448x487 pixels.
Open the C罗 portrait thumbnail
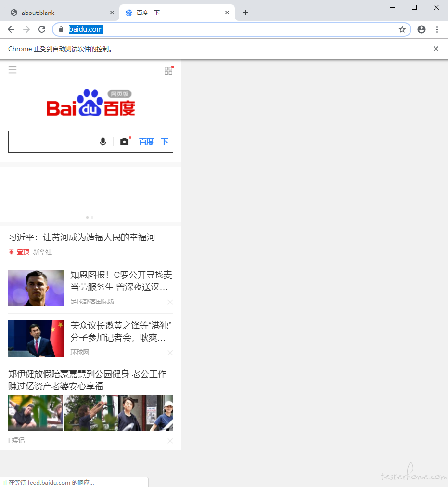(x=36, y=288)
